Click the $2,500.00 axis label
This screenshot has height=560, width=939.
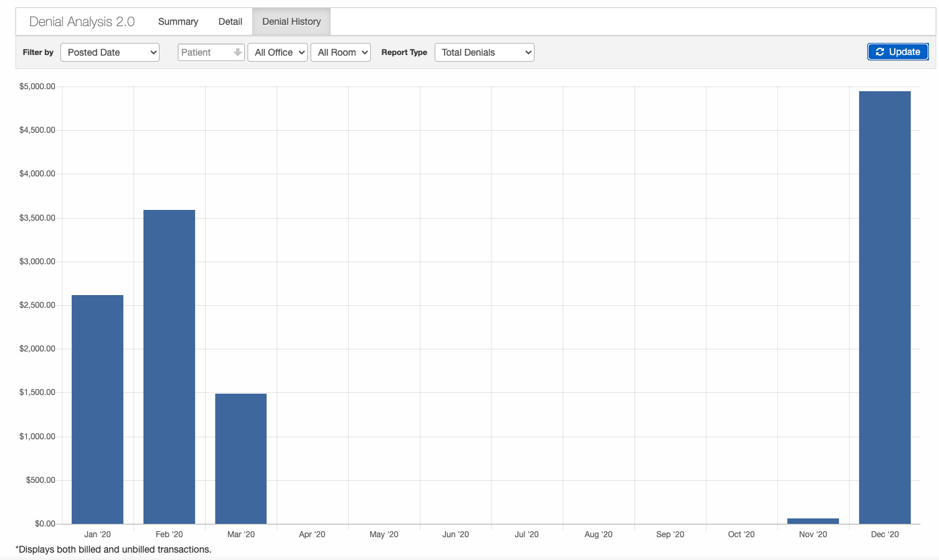click(38, 305)
